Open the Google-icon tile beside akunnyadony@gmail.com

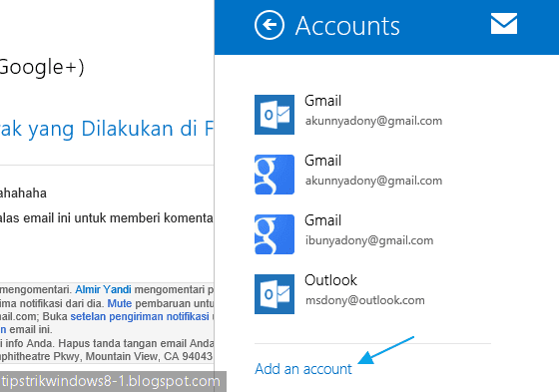click(275, 175)
